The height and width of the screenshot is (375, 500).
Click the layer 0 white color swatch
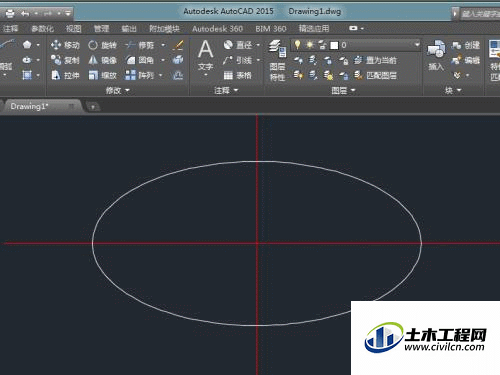click(x=334, y=45)
